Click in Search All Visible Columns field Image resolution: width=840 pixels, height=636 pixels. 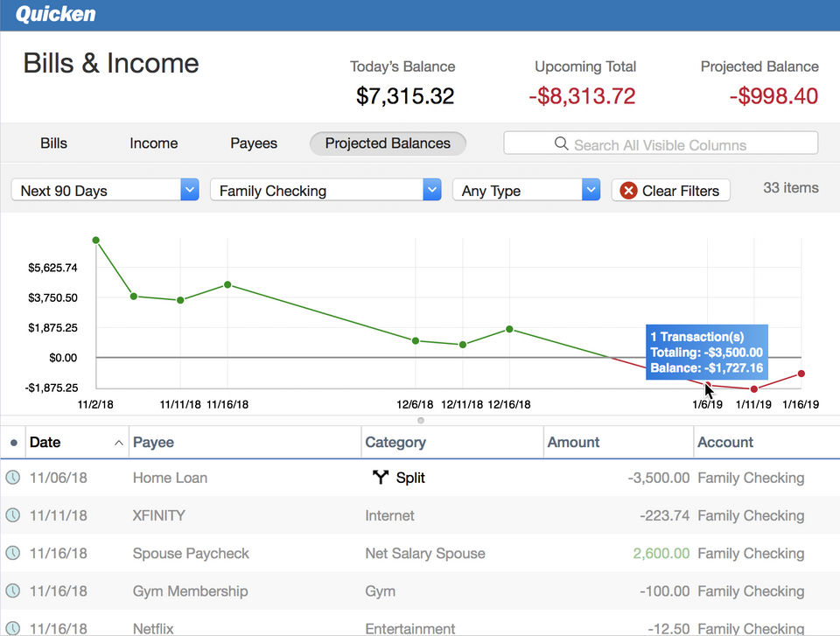pyautogui.click(x=661, y=143)
